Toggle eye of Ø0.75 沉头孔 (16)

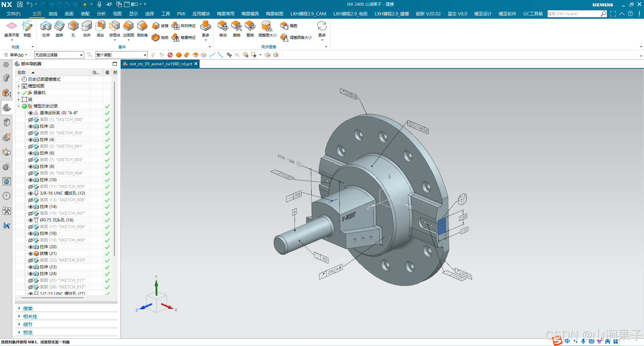pyautogui.click(x=31, y=220)
